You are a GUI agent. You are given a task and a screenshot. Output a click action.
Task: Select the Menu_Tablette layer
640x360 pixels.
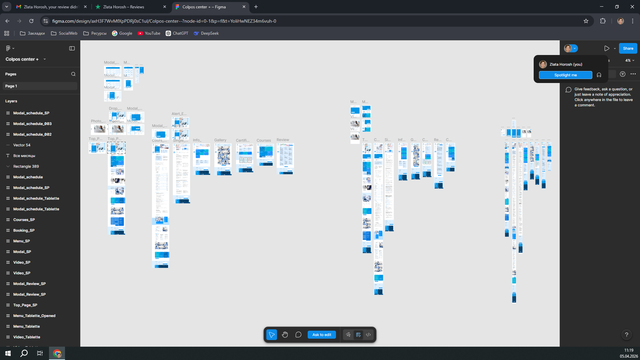tap(27, 326)
